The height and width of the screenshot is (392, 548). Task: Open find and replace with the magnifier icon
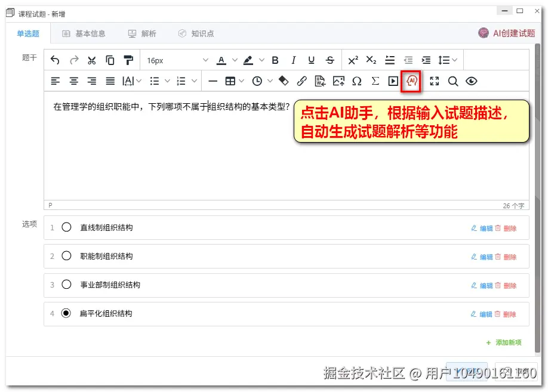453,81
